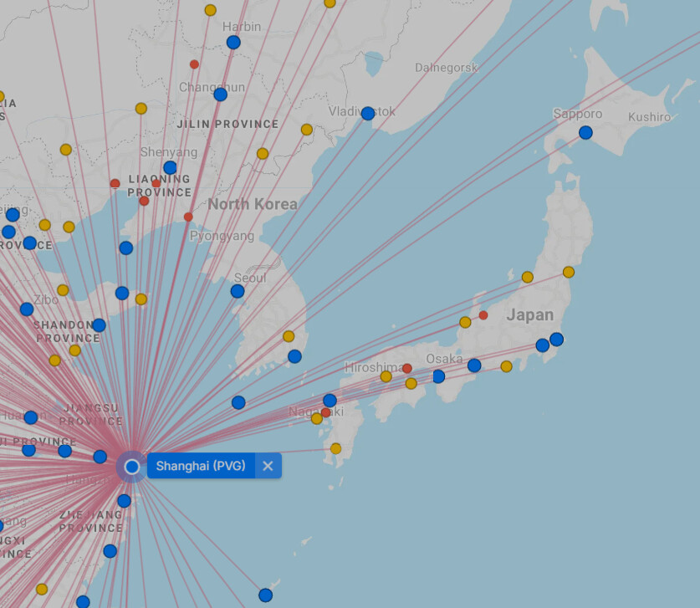The height and width of the screenshot is (608, 700).
Task: Select the blue Changchun airport marker
Action: click(x=220, y=95)
